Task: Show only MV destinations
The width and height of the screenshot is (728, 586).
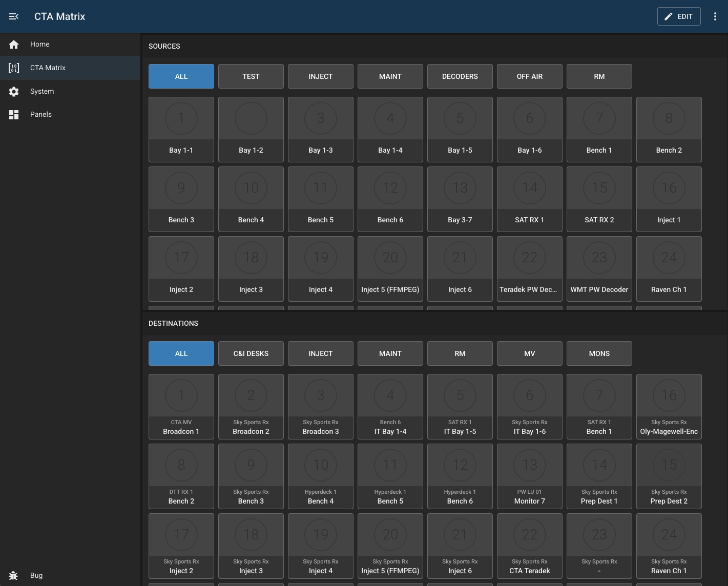Action: [x=529, y=353]
